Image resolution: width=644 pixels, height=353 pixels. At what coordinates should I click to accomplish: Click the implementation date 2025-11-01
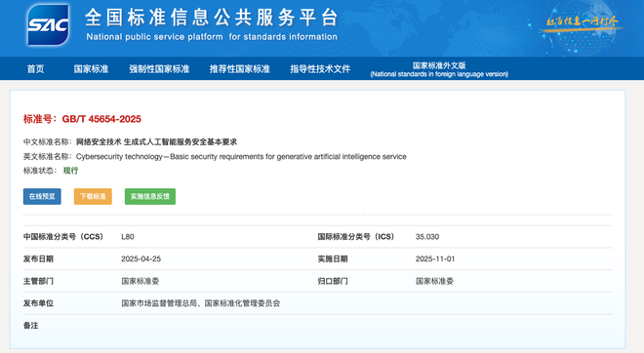pyautogui.click(x=435, y=259)
